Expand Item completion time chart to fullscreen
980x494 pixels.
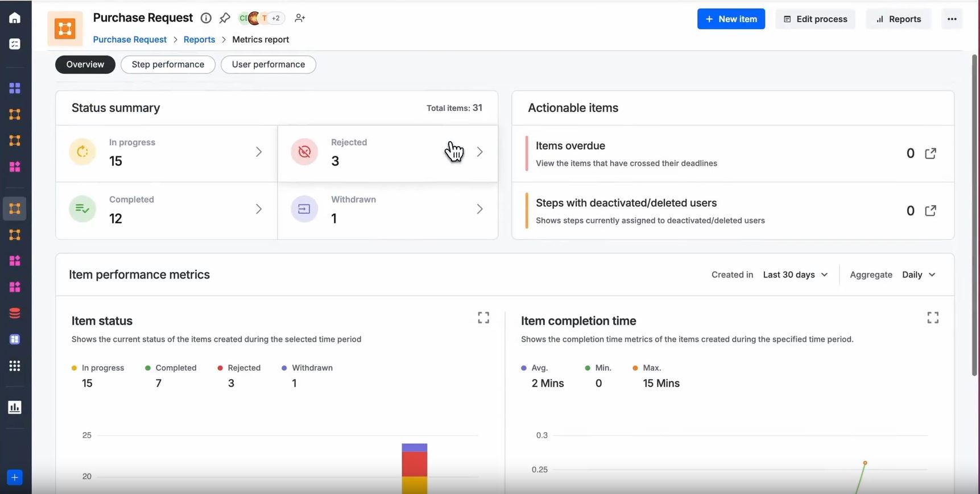(x=933, y=318)
